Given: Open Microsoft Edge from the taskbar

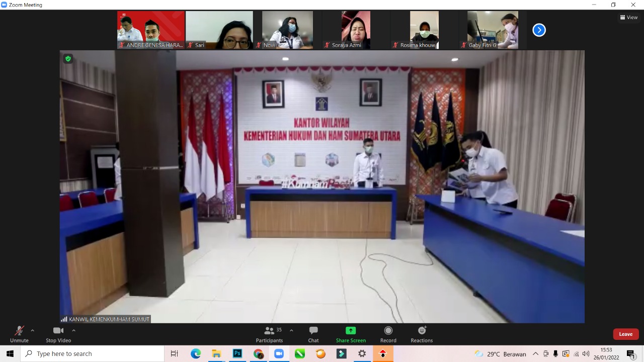Looking at the screenshot, I should pyautogui.click(x=196, y=354).
